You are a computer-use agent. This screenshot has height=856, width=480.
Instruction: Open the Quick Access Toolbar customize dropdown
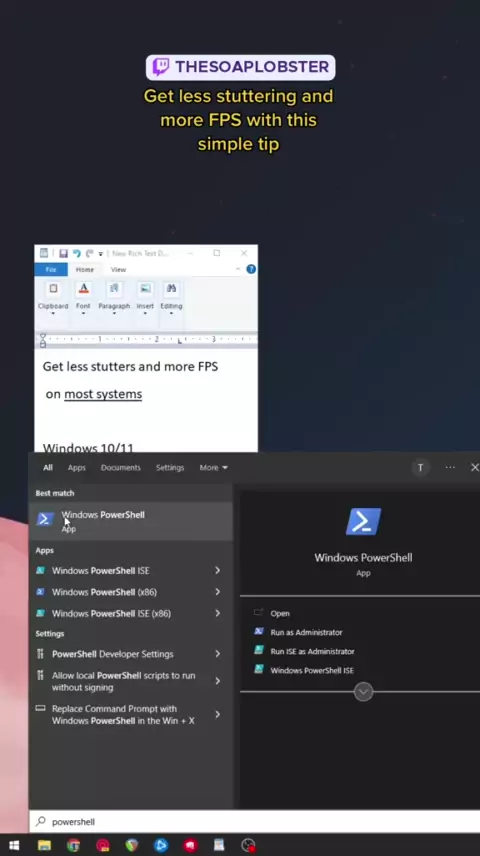click(x=100, y=254)
